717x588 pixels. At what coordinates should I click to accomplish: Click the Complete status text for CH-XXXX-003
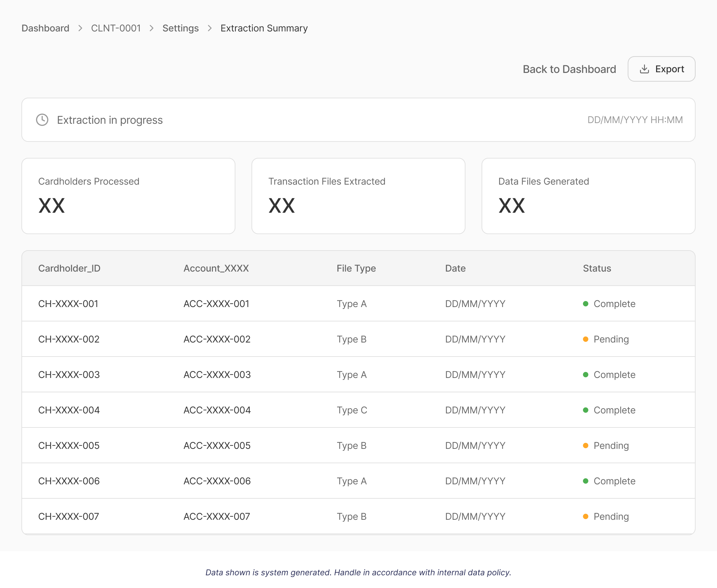tap(614, 375)
